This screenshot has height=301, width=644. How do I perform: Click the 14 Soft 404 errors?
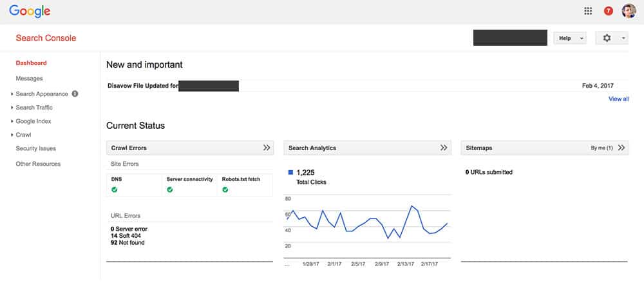click(126, 236)
